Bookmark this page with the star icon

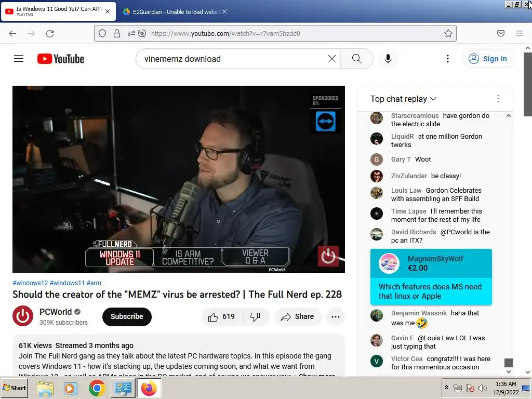point(448,33)
